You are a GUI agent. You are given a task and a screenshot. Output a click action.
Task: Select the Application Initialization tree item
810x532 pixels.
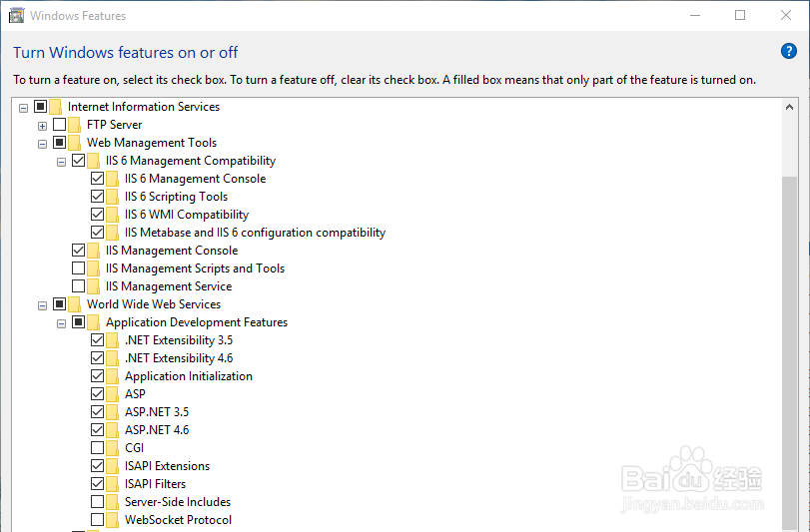[188, 376]
